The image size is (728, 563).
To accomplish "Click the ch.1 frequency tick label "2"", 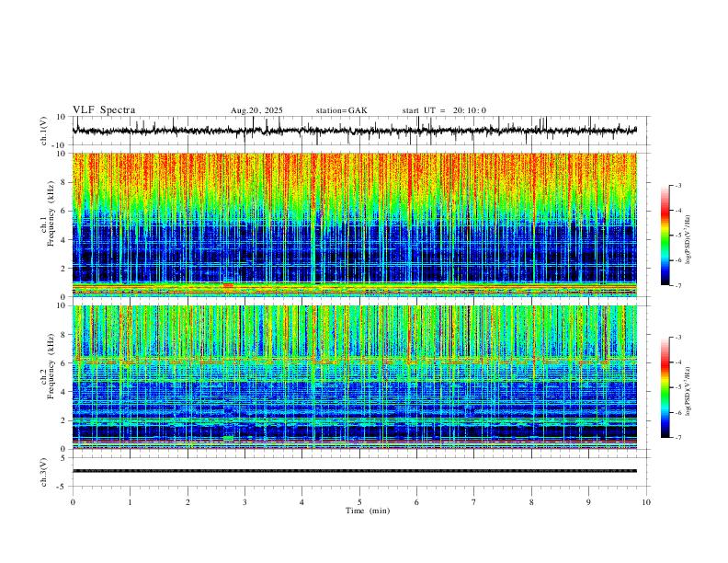I will pyautogui.click(x=63, y=269).
